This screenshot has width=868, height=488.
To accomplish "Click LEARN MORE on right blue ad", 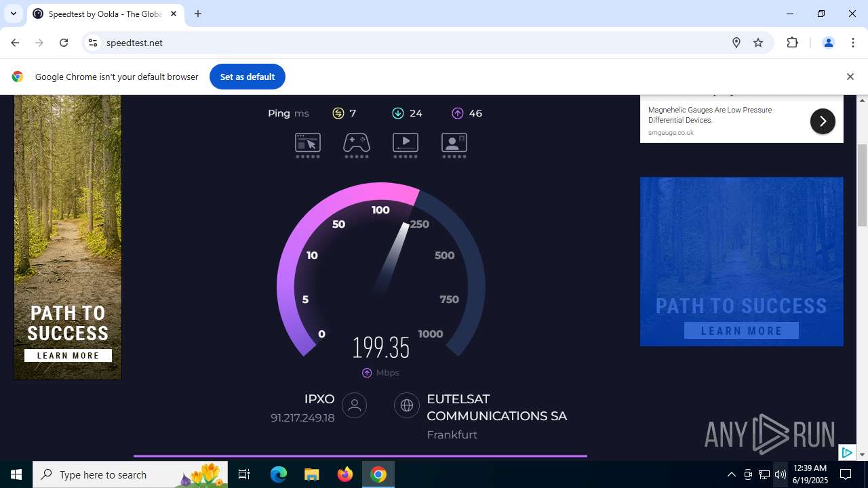I will (x=741, y=331).
